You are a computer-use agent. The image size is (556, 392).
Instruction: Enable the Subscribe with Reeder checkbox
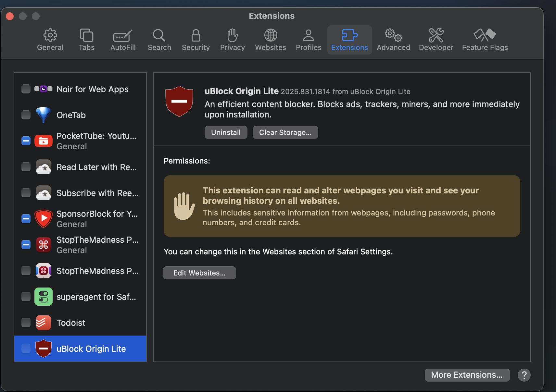tap(26, 193)
